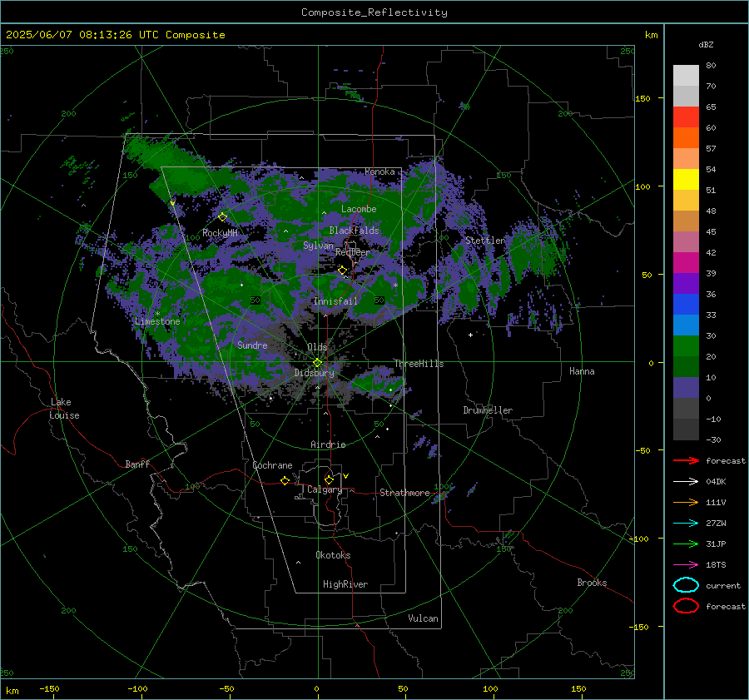The width and height of the screenshot is (749, 700).
Task: Click the 04DK legend text
Action: click(x=716, y=481)
